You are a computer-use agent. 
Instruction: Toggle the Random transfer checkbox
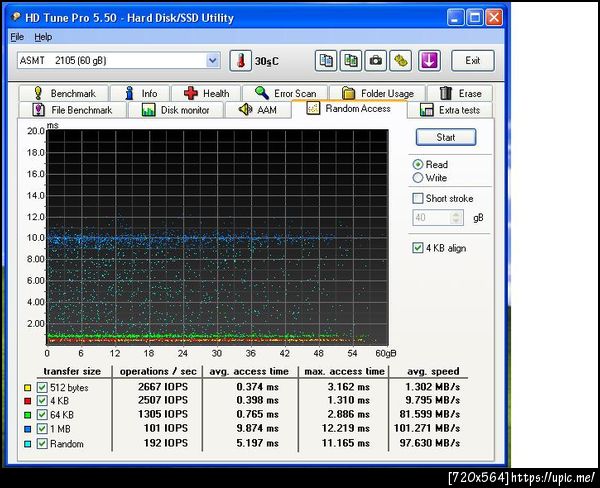[x=42, y=444]
